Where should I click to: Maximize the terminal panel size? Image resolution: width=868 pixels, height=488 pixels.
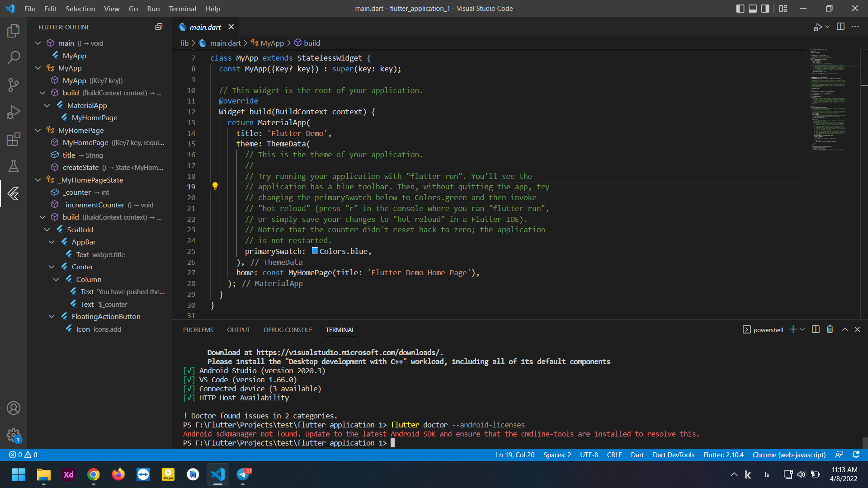click(x=844, y=329)
